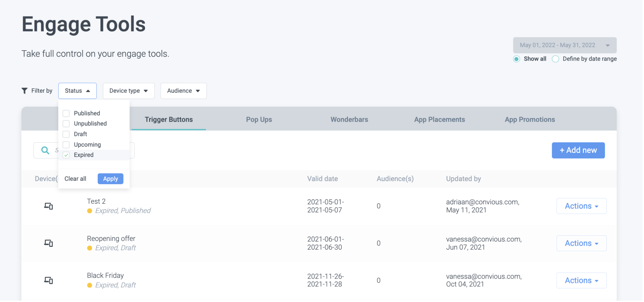The image size is (644, 302).
Task: Click the Black Friday item name
Action: tap(105, 275)
